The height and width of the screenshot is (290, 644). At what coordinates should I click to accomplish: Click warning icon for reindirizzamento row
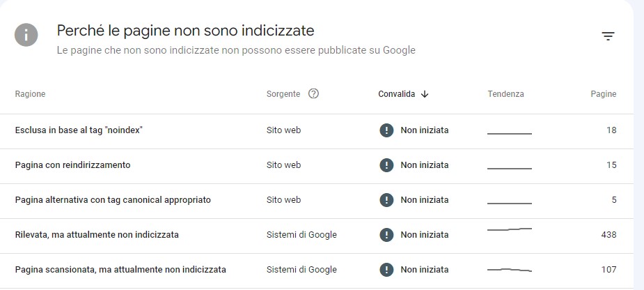click(386, 165)
